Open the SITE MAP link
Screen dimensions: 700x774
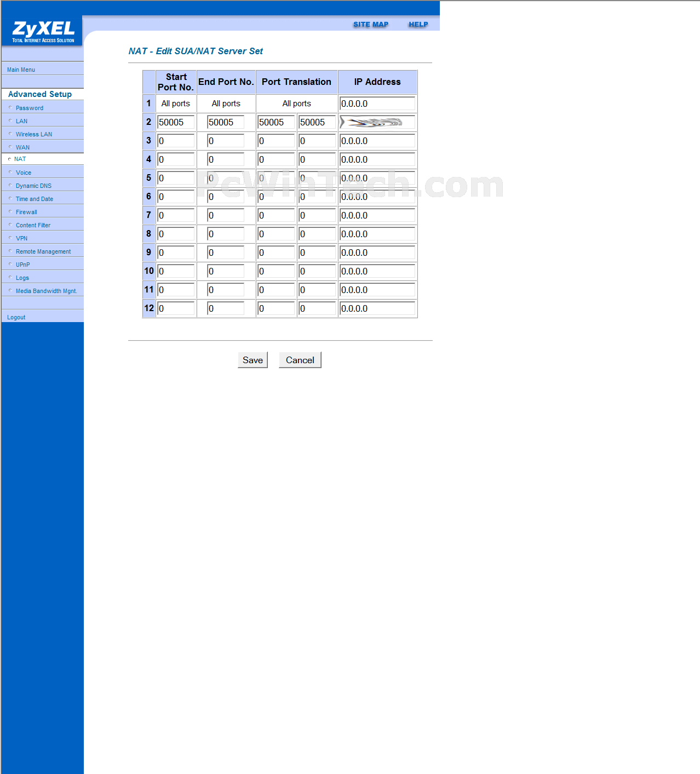(371, 24)
